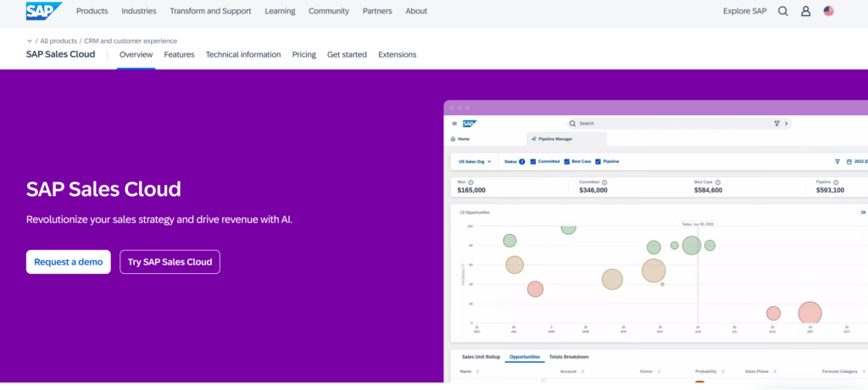This screenshot has height=390, width=868.
Task: Open the site search magnifier icon
Action: (x=782, y=11)
